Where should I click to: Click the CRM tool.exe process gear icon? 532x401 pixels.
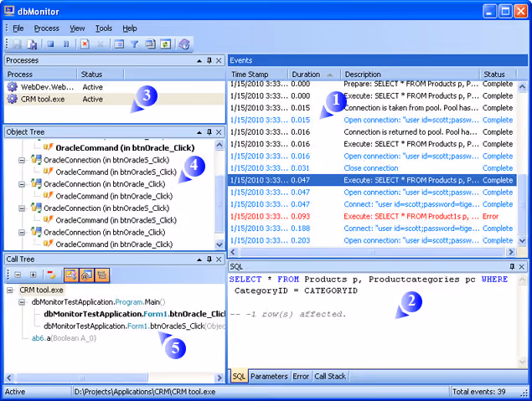[x=13, y=100]
